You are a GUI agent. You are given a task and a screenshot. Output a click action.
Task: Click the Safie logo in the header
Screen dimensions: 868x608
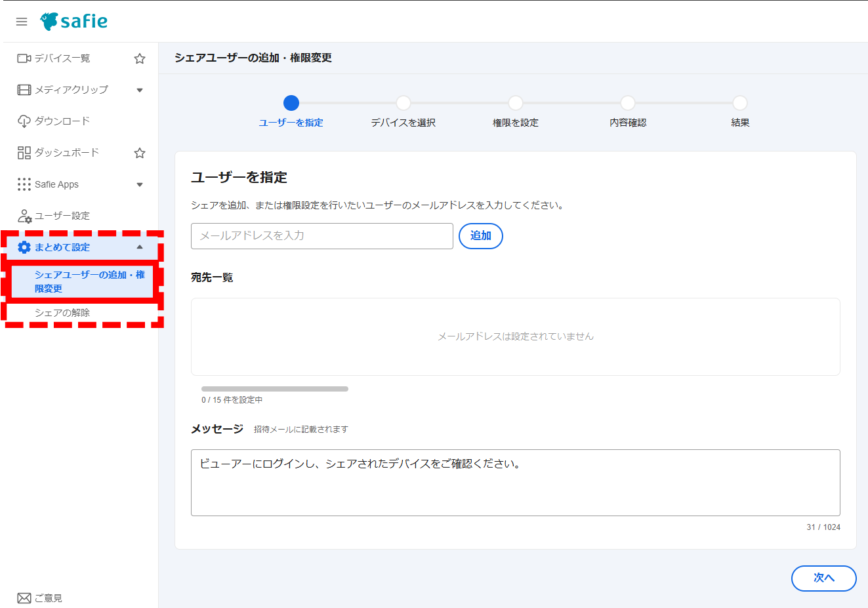tap(75, 20)
